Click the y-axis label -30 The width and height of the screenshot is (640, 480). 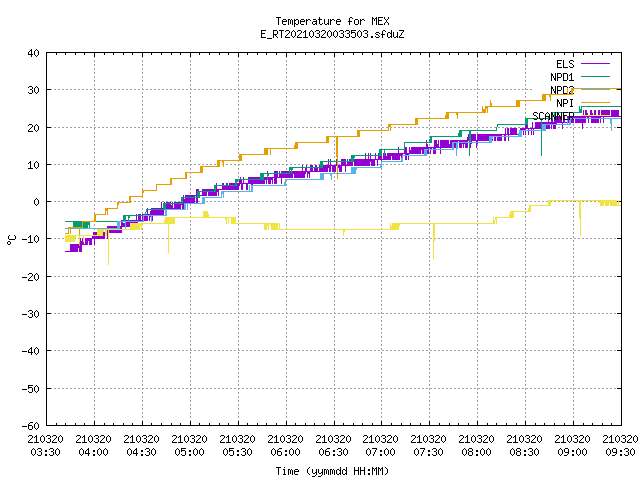coord(31,314)
